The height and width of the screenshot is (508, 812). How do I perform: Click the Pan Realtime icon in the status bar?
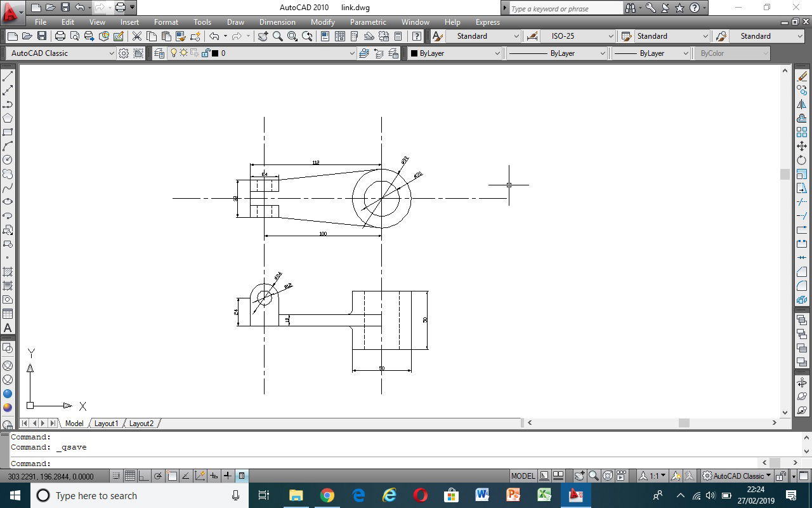[x=579, y=475]
